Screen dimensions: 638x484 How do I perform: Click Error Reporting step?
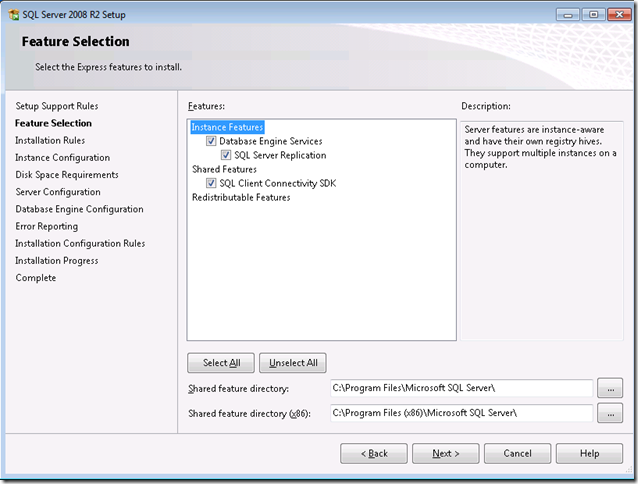tap(47, 226)
